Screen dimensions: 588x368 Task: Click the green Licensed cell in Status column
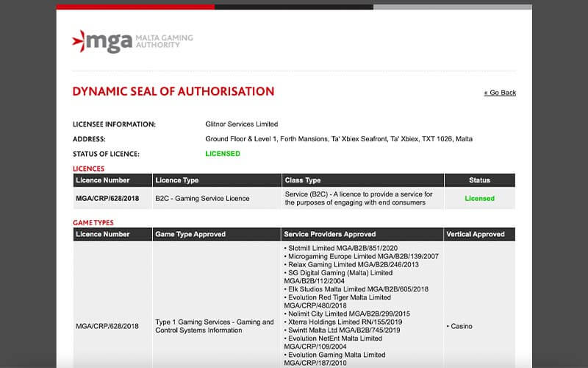[480, 198]
